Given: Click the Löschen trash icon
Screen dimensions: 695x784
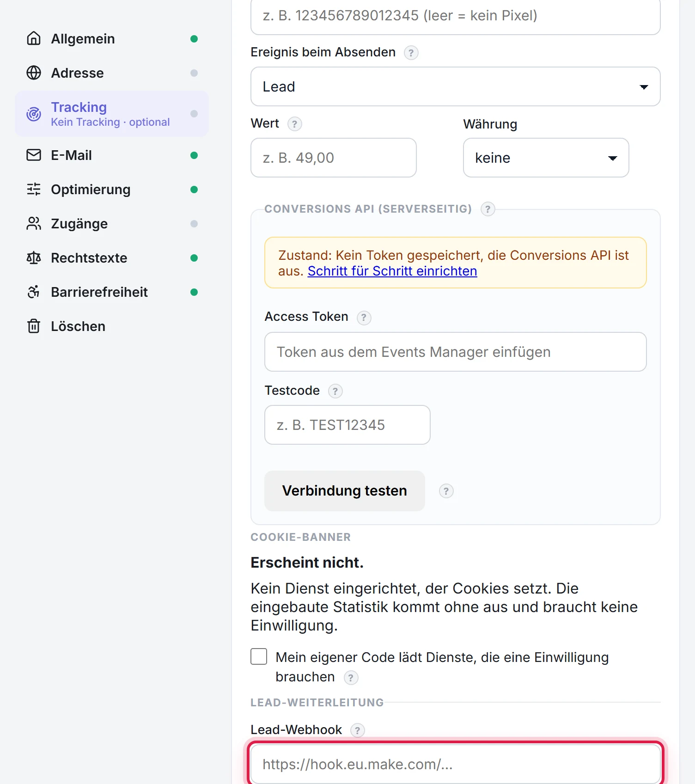Looking at the screenshot, I should (x=34, y=326).
